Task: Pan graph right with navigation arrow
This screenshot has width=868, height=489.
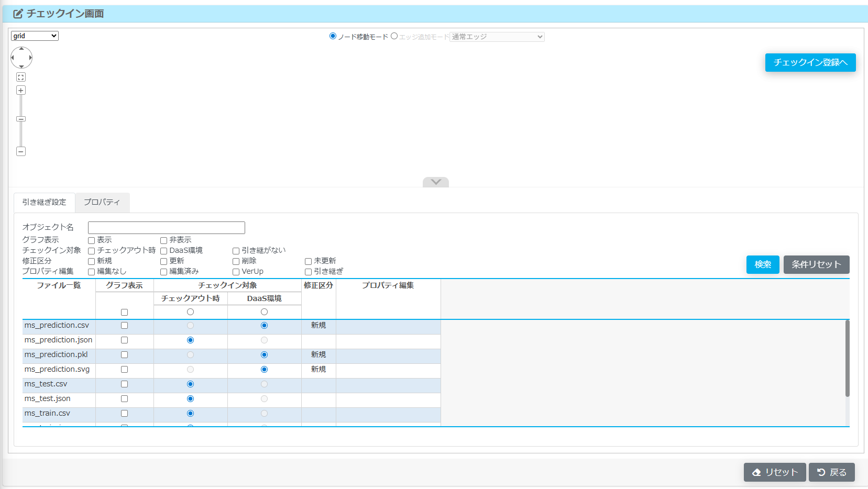Action: pyautogui.click(x=30, y=58)
